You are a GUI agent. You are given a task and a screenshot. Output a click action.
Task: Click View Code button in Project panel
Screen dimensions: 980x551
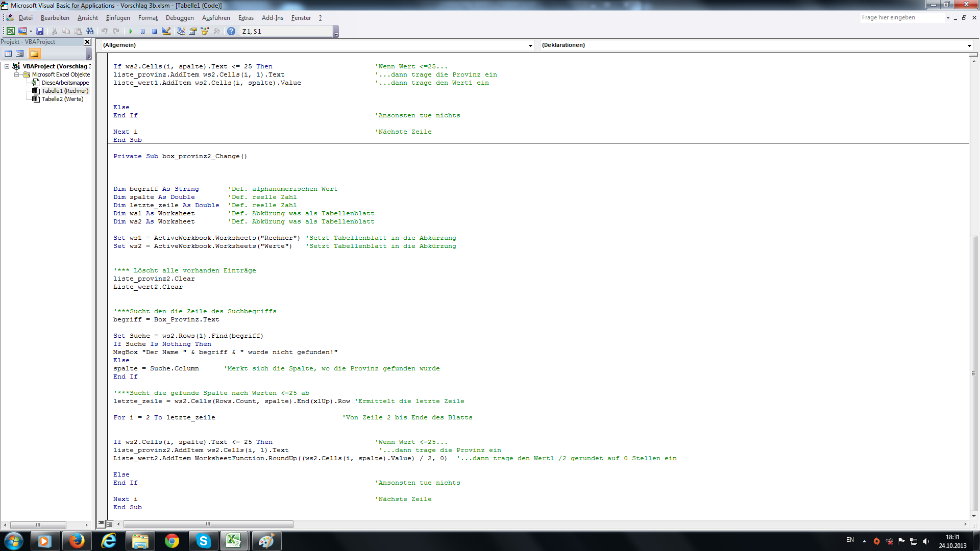click(x=8, y=54)
